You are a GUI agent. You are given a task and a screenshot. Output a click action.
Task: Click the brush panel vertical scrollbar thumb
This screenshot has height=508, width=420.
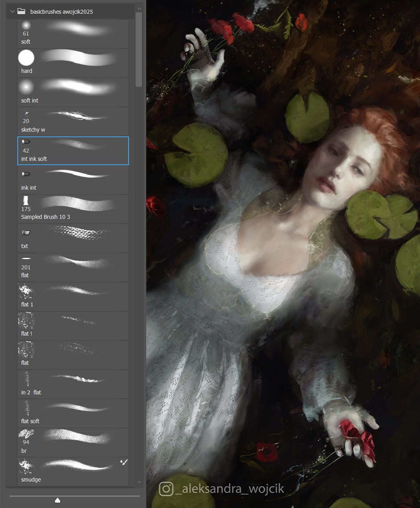coord(139,50)
